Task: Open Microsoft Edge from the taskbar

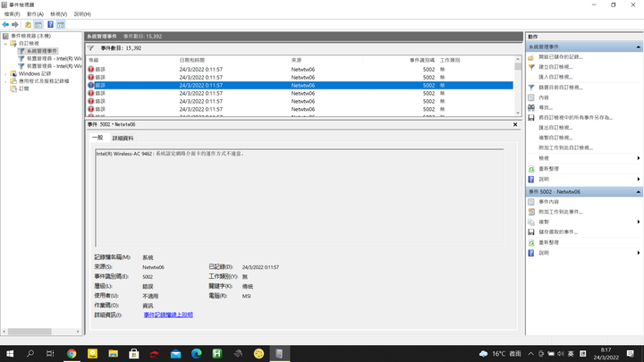Action: (196, 353)
